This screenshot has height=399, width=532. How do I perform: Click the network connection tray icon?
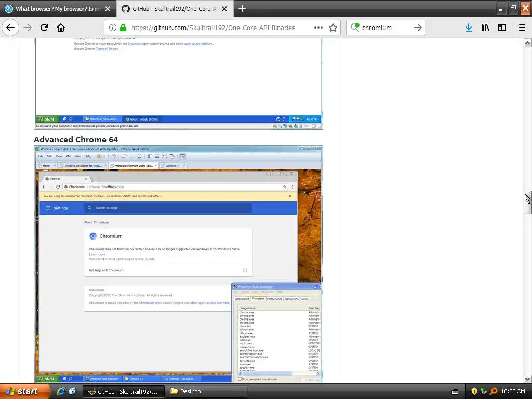[484, 392]
